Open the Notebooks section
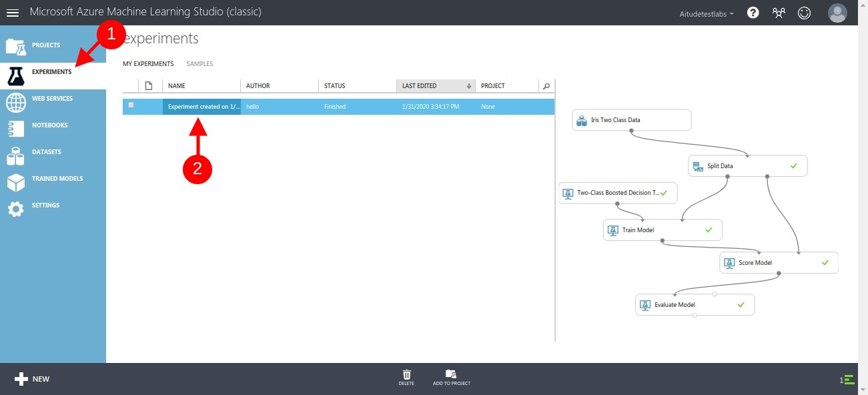Screen dimensions: 868x395 pos(50,125)
